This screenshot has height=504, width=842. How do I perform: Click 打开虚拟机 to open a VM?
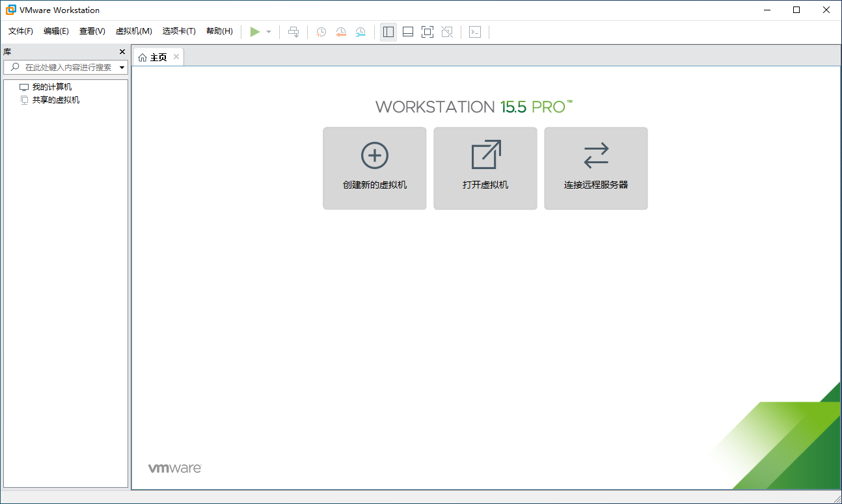[x=485, y=168]
